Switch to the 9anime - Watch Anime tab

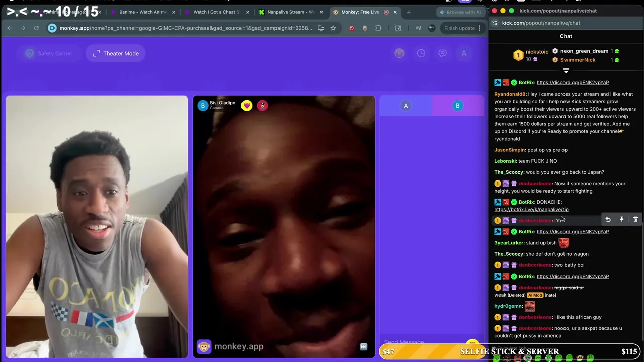click(143, 12)
